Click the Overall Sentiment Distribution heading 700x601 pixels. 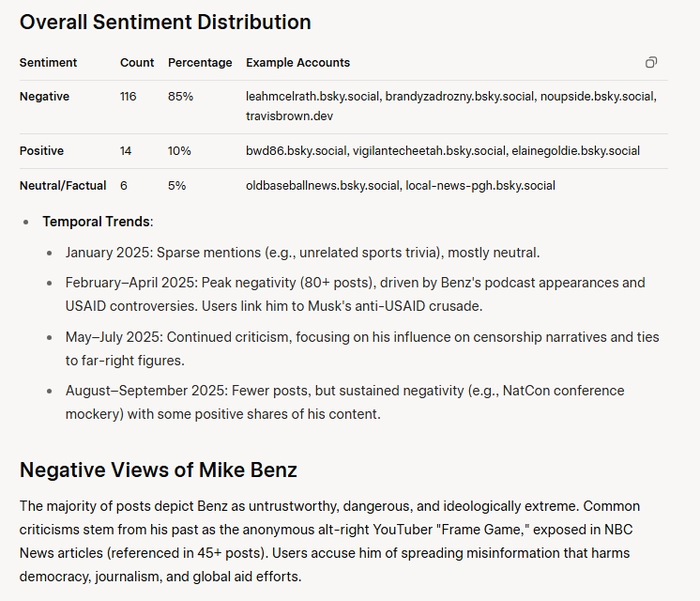[x=165, y=23]
